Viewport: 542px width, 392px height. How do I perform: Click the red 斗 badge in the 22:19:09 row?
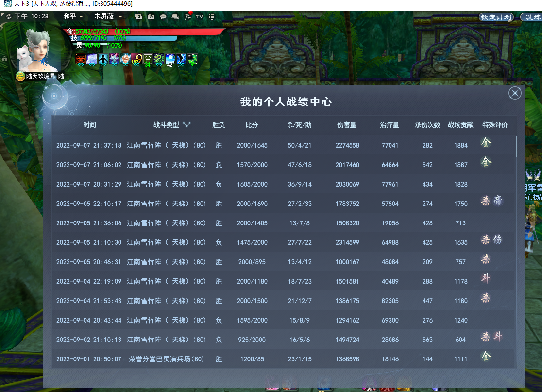(x=486, y=278)
